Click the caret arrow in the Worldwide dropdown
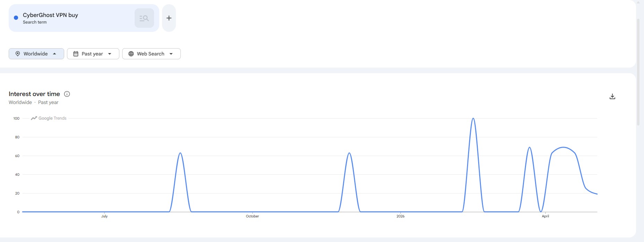The image size is (644, 242). coord(54,54)
